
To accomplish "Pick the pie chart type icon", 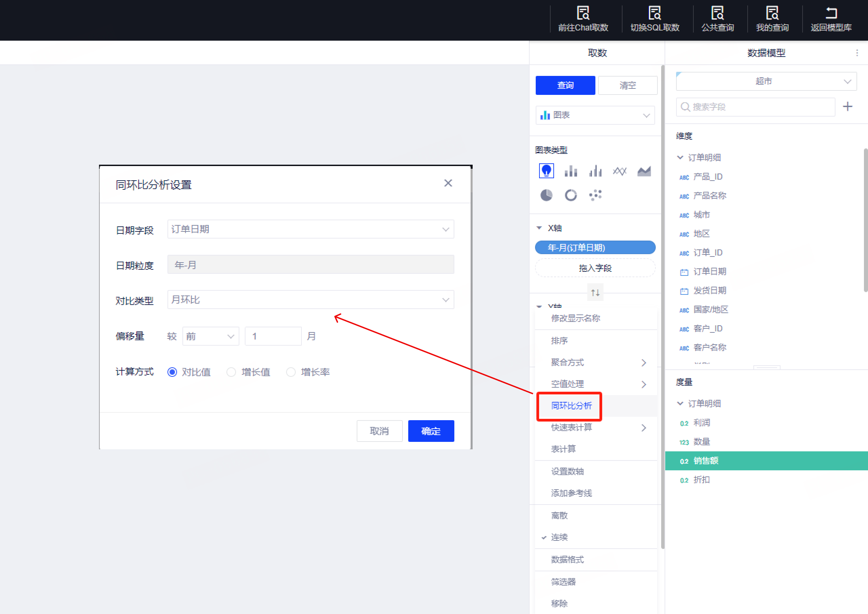I will point(546,195).
